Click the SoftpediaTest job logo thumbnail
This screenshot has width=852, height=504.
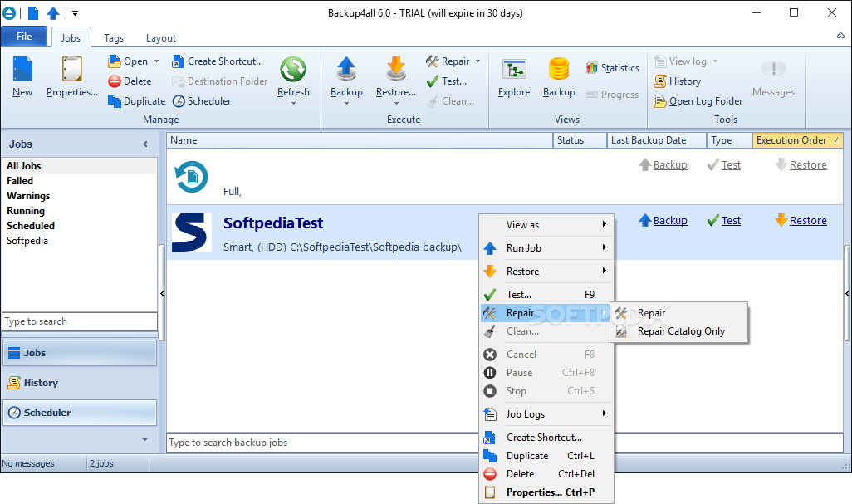pos(191,232)
